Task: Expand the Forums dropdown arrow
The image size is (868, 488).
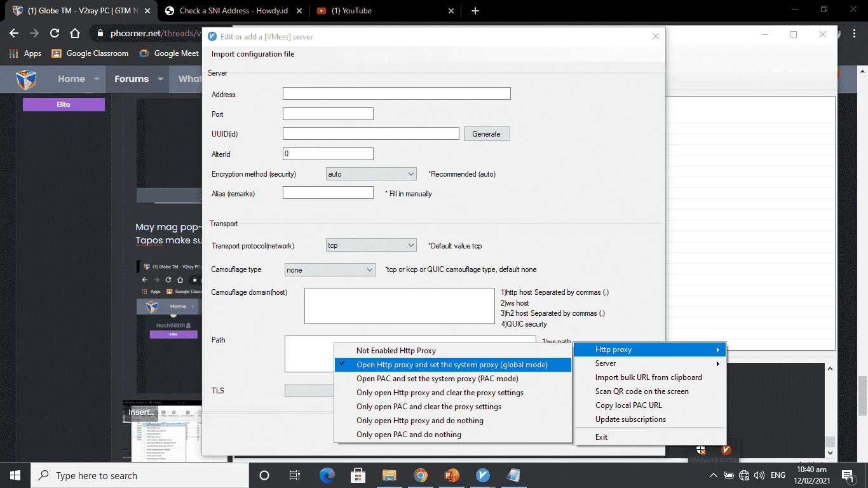Action: 159,79
